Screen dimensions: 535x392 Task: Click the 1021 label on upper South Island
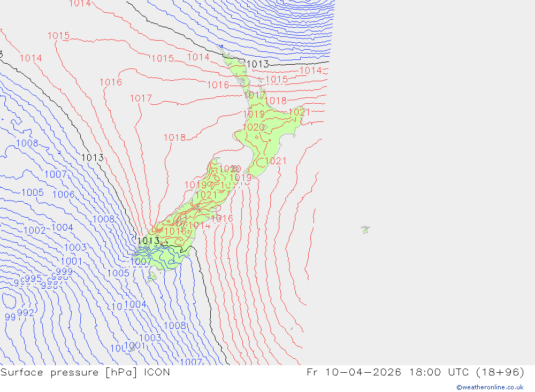[x=206, y=195]
